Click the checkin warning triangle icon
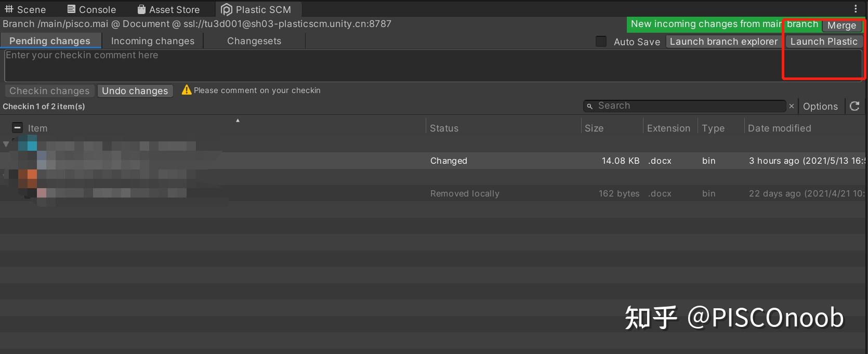868x354 pixels. coord(186,90)
